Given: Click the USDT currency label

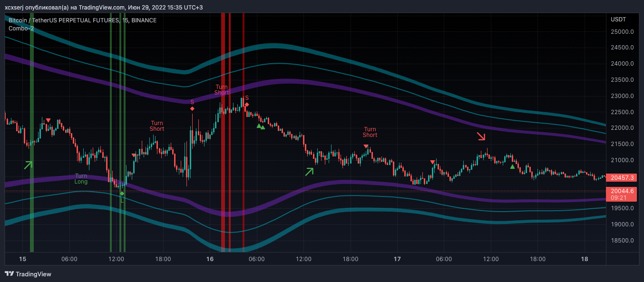Looking at the screenshot, I should pos(618,19).
